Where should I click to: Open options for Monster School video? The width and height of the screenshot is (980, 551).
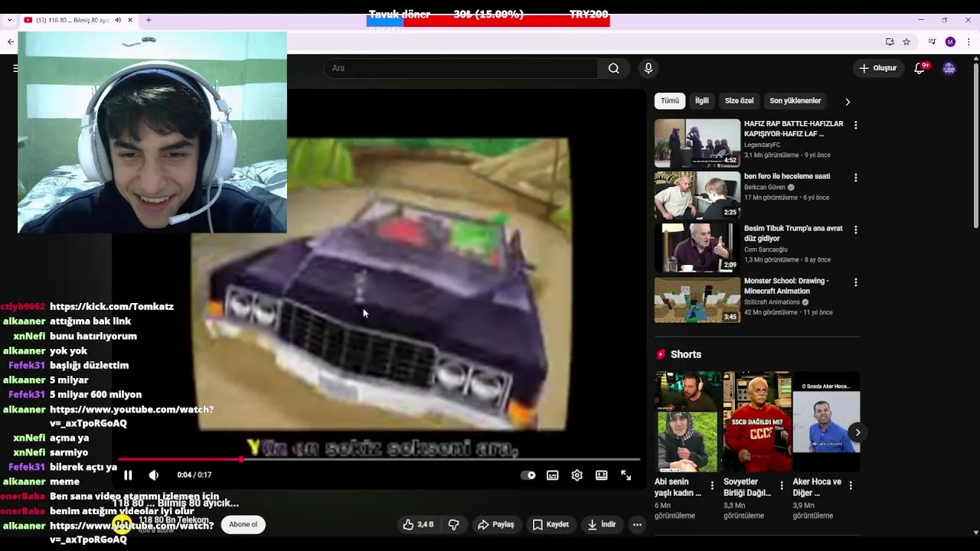click(x=856, y=282)
